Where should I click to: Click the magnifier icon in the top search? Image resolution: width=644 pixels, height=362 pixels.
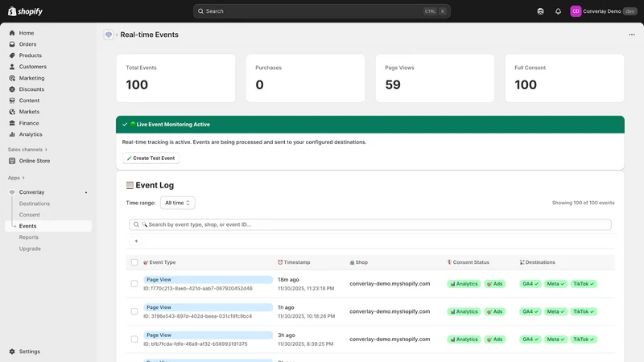(200, 11)
